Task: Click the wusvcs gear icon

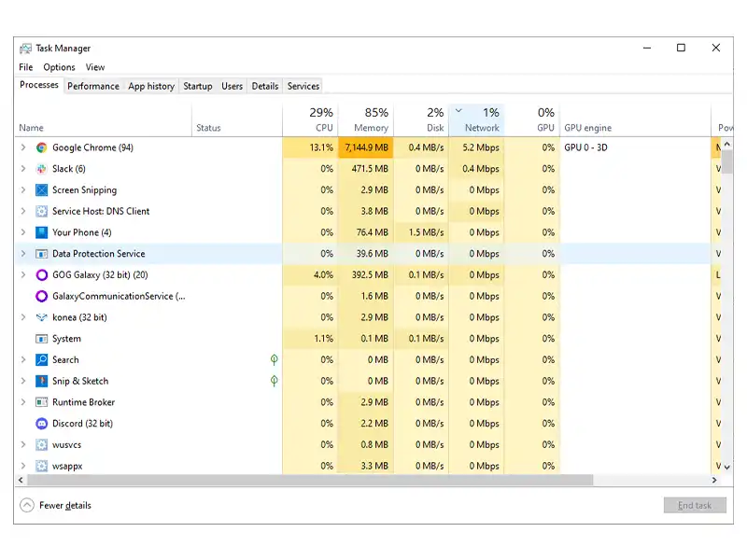Action: pos(41,445)
